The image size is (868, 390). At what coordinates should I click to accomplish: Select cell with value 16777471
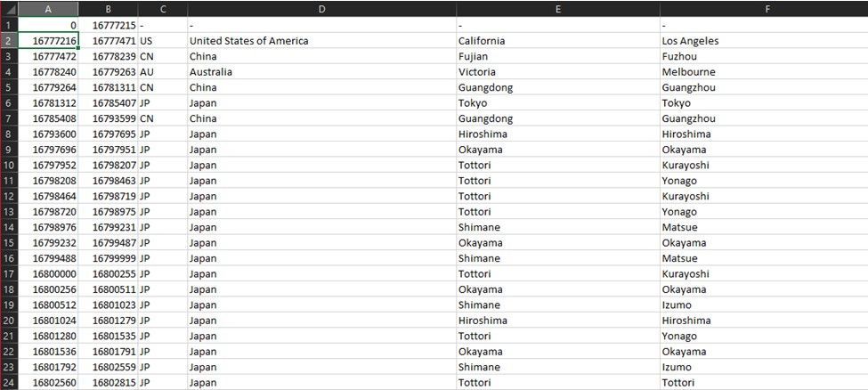[108, 40]
